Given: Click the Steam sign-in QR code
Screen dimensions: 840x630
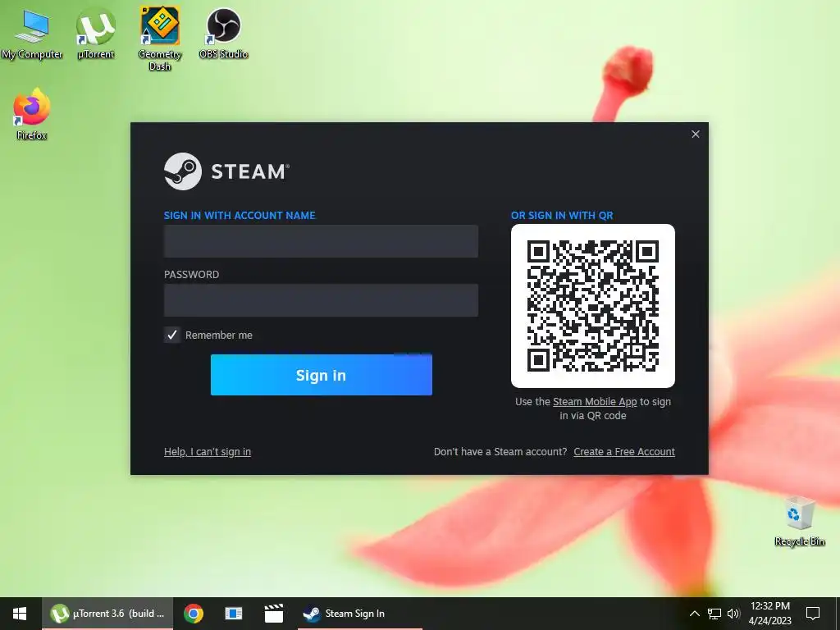Looking at the screenshot, I should pos(592,305).
